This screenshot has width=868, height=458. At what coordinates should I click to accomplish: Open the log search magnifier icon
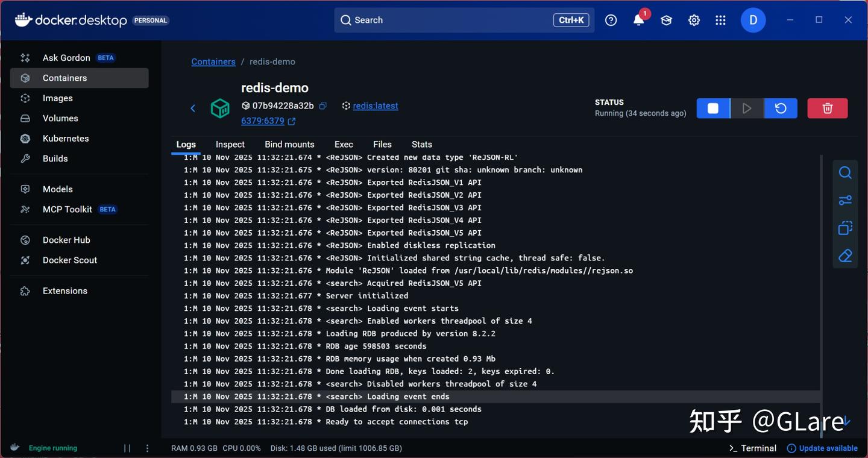coord(845,173)
